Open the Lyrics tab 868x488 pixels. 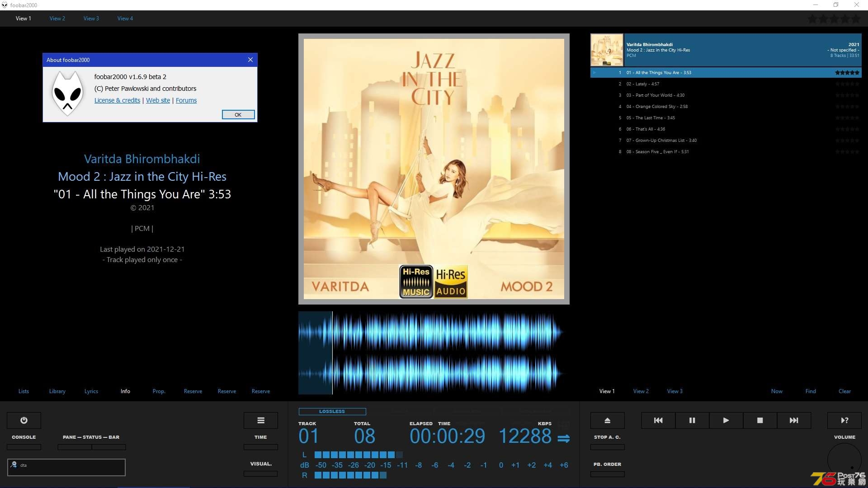91,391
